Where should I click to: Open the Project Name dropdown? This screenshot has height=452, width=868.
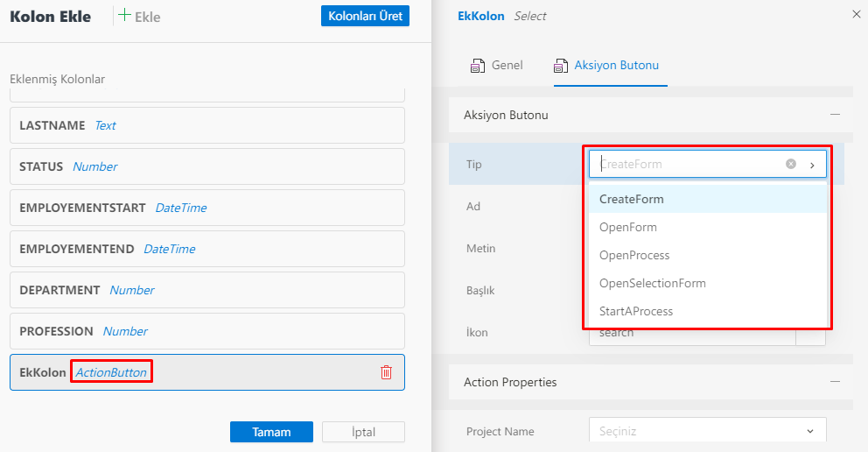[707, 431]
